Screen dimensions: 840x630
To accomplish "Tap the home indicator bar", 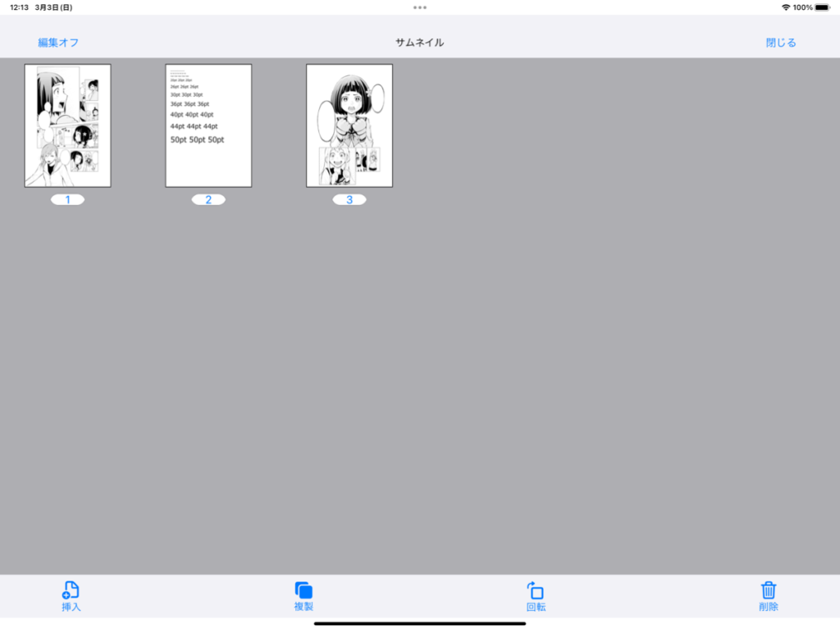I will coord(420,623).
